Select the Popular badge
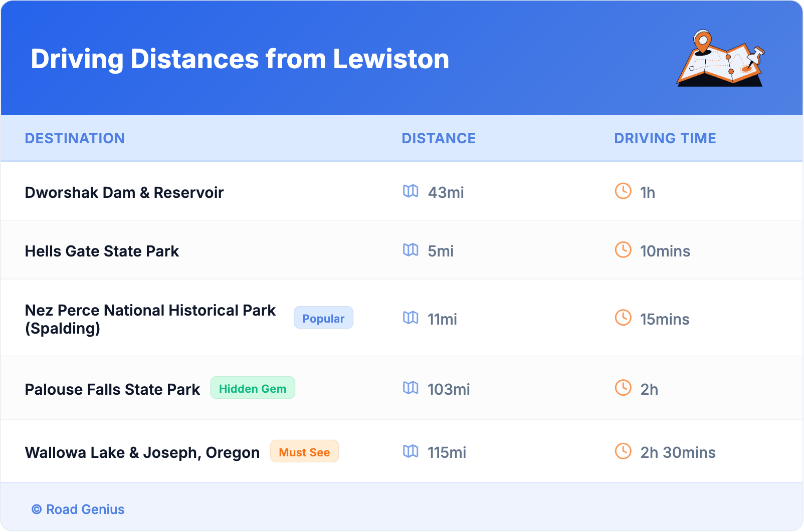 (x=323, y=318)
